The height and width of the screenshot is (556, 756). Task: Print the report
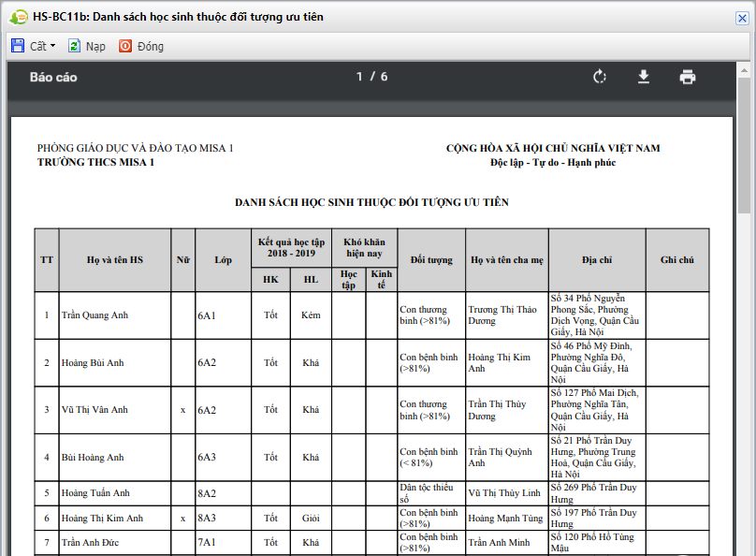(688, 77)
